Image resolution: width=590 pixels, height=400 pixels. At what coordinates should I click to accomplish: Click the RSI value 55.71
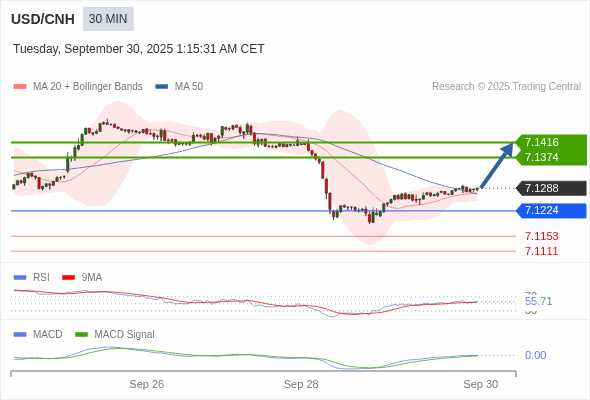(538, 301)
